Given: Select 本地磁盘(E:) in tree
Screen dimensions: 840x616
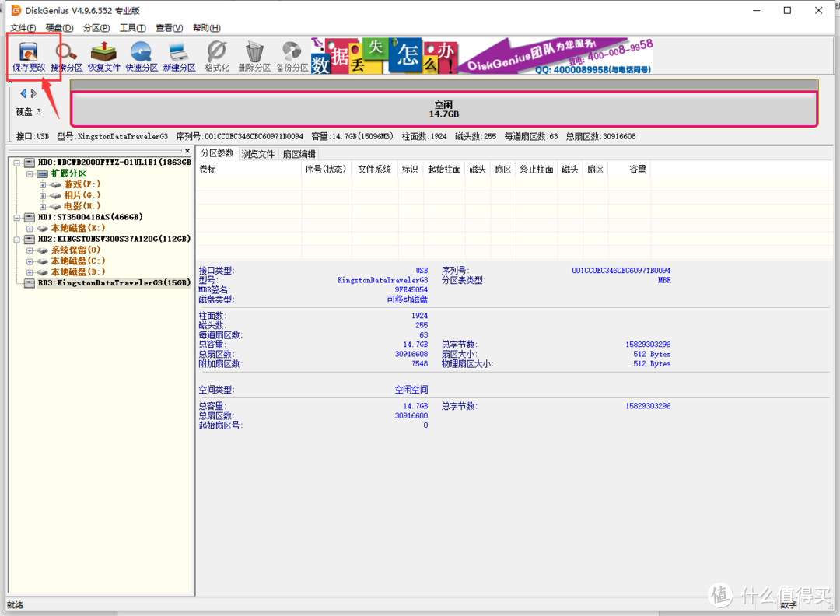Looking at the screenshot, I should click(79, 228).
